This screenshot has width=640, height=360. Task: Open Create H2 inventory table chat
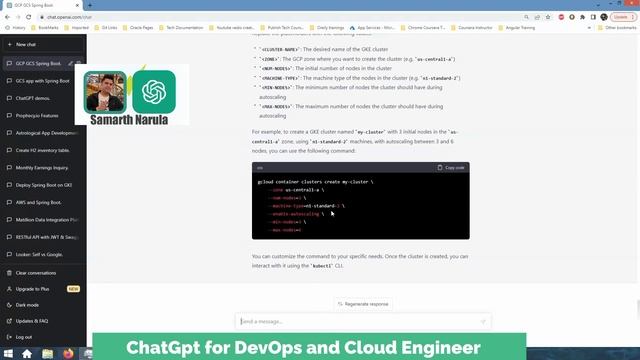(x=43, y=150)
